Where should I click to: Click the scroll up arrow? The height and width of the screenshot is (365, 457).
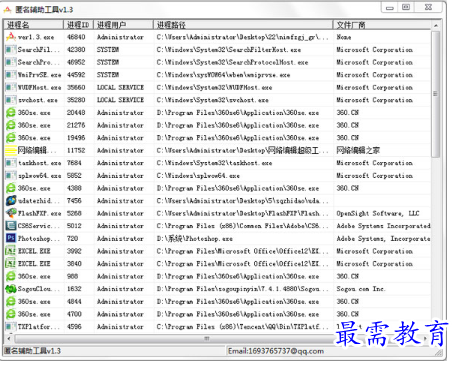[435, 25]
